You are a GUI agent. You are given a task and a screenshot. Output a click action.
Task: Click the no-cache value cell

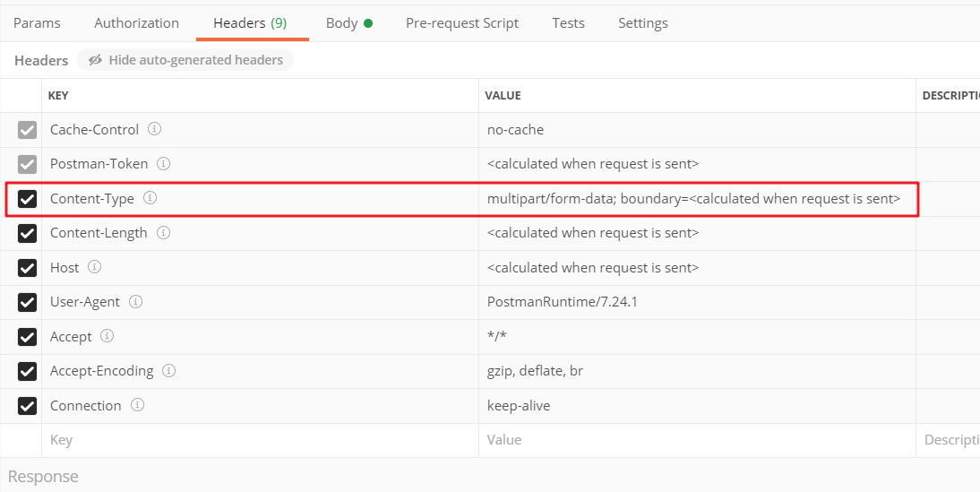coord(698,130)
